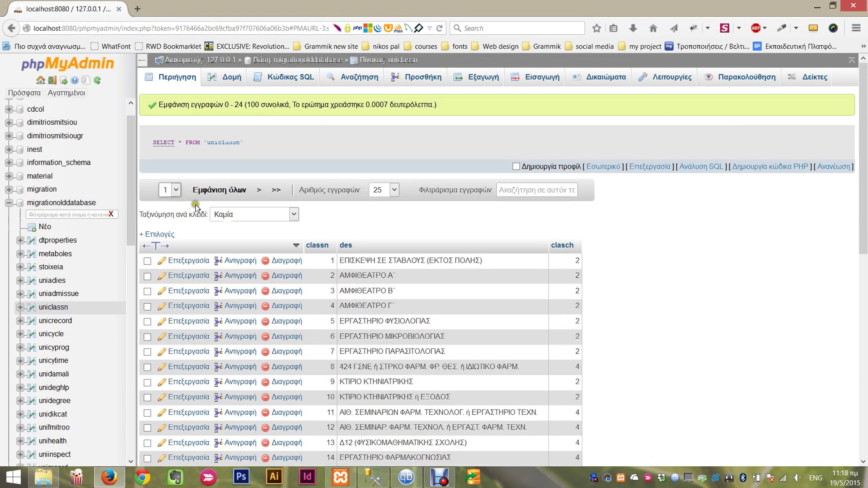This screenshot has width=868, height=488.
Task: Open the Αριθμός εγγραφών 25 dropdown
Action: click(x=384, y=190)
